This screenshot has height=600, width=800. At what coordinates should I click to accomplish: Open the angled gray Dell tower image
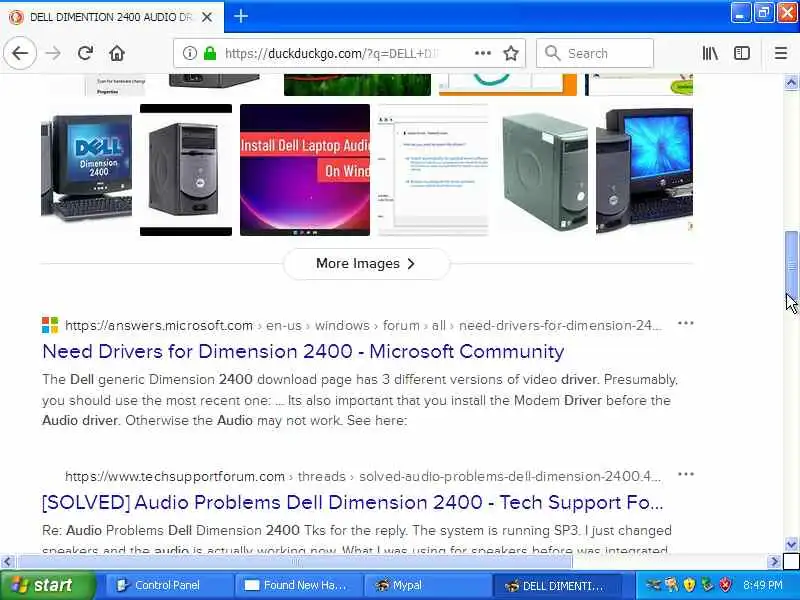544,170
